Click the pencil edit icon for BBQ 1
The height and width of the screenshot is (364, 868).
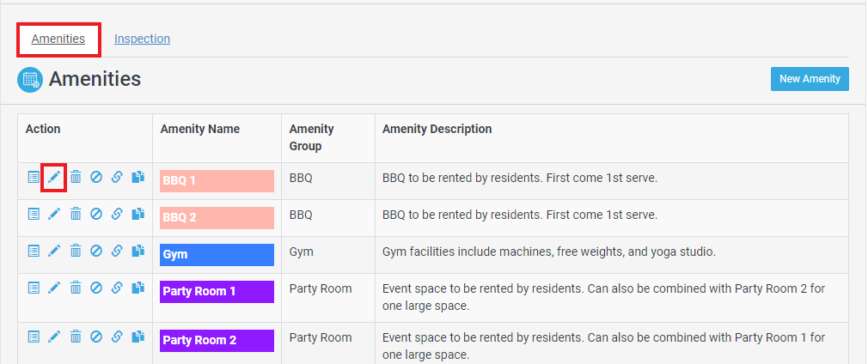point(53,177)
